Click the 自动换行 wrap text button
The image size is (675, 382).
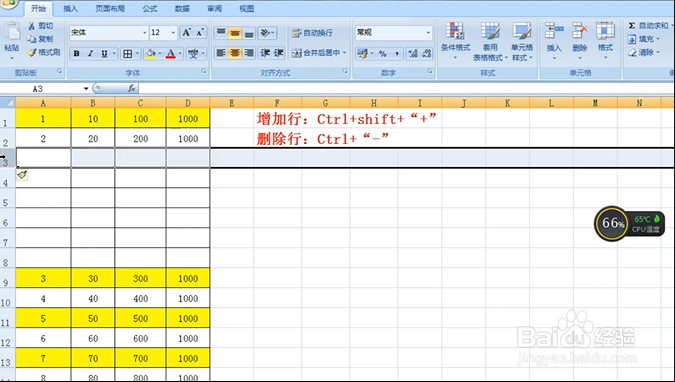click(x=313, y=33)
